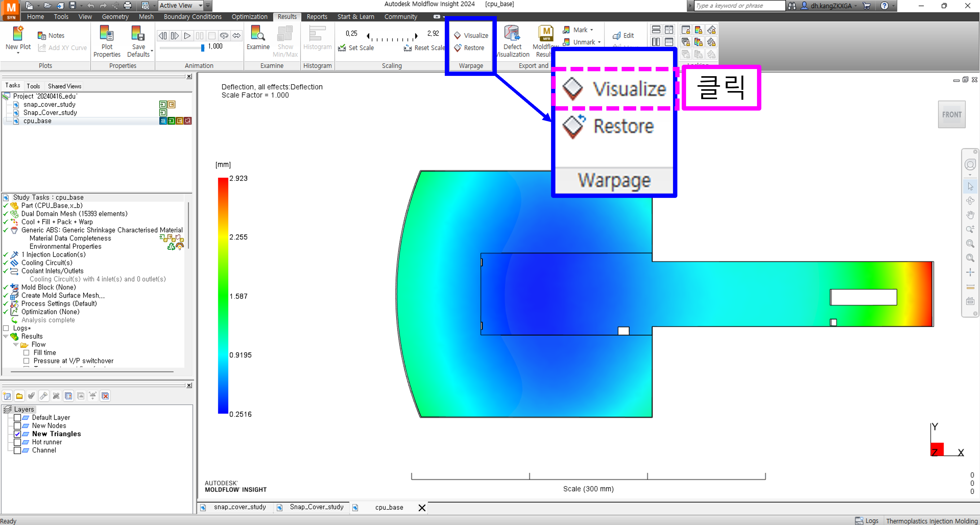Select the Orbit navigation tool
Viewport: 980px width, 525px height.
pos(970,200)
